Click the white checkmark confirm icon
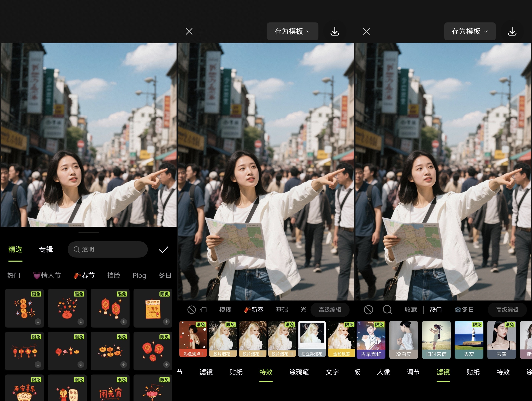 pyautogui.click(x=163, y=250)
